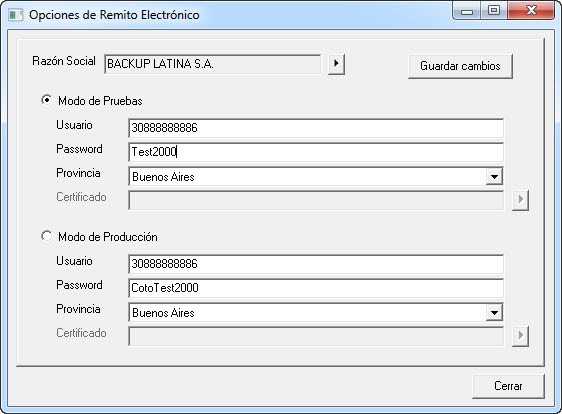Minimize the Opciones de Remito Electrónico window
This screenshot has height=414, width=562.
point(467,11)
